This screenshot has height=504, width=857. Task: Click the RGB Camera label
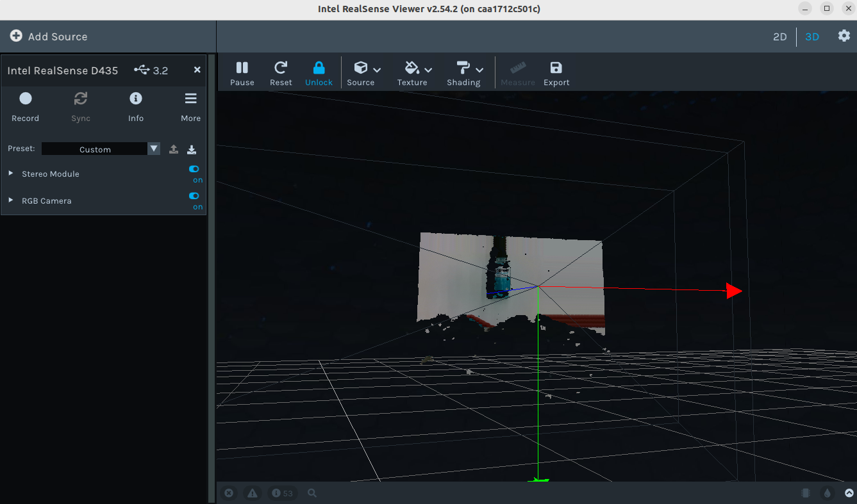[x=47, y=201]
